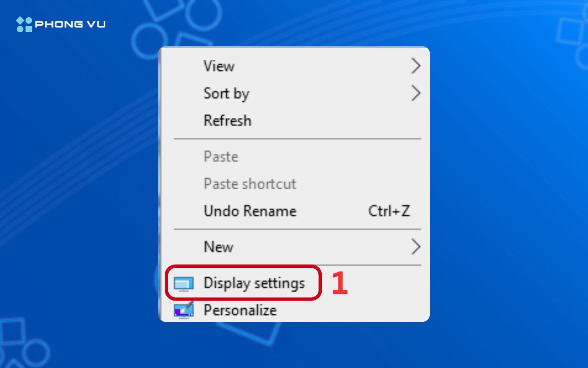This screenshot has width=588, height=368.
Task: Open Display settings text label
Action: click(254, 283)
